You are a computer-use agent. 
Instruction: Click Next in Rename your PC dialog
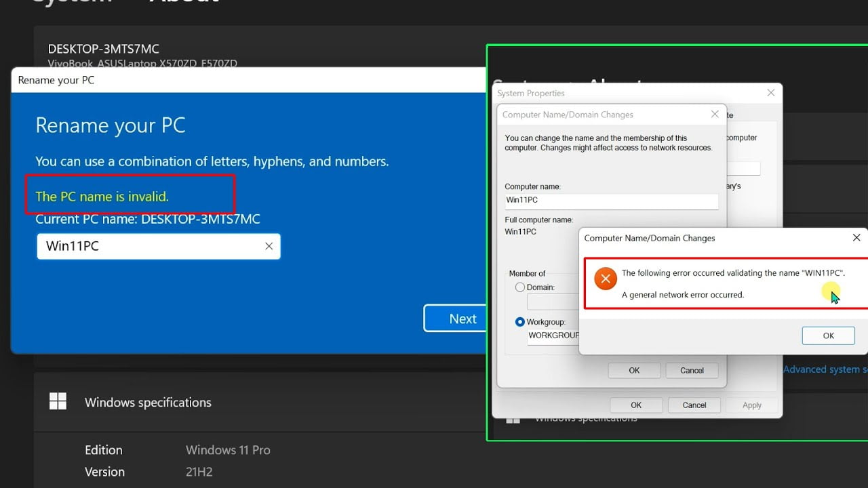[456, 319]
